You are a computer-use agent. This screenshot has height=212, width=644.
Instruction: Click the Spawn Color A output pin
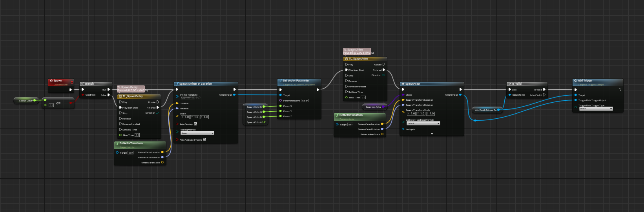tap(264, 122)
